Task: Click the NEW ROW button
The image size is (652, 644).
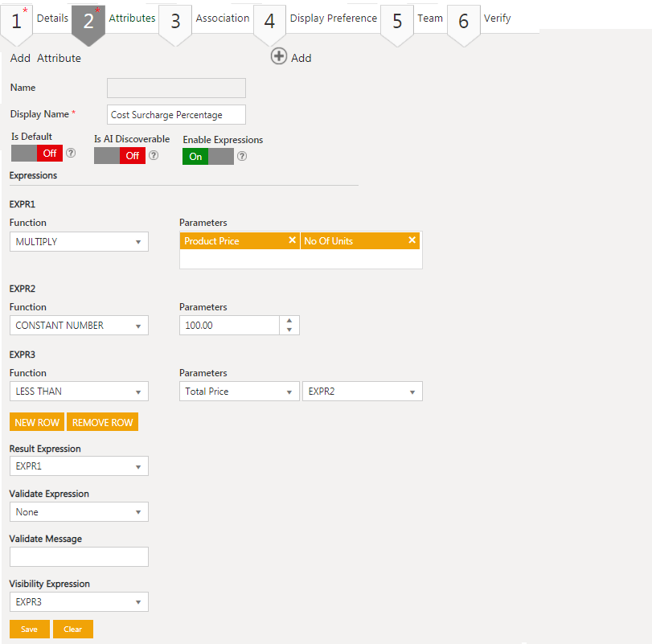Action: 36,422
